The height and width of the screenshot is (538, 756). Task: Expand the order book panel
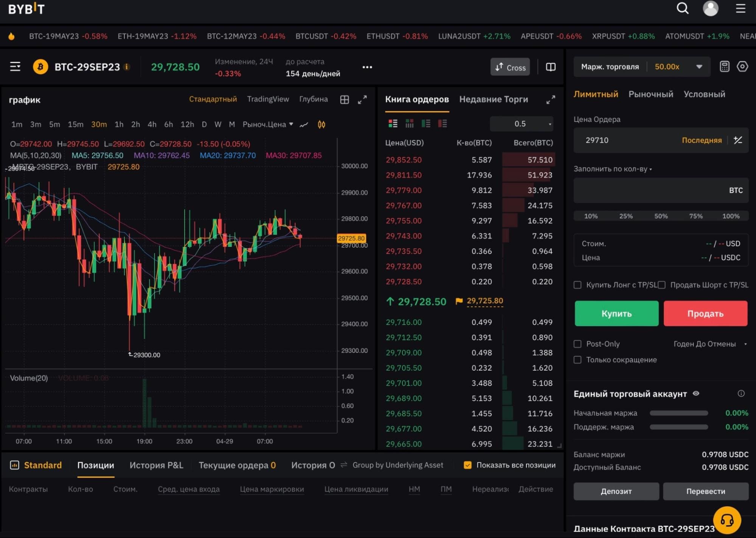551,99
